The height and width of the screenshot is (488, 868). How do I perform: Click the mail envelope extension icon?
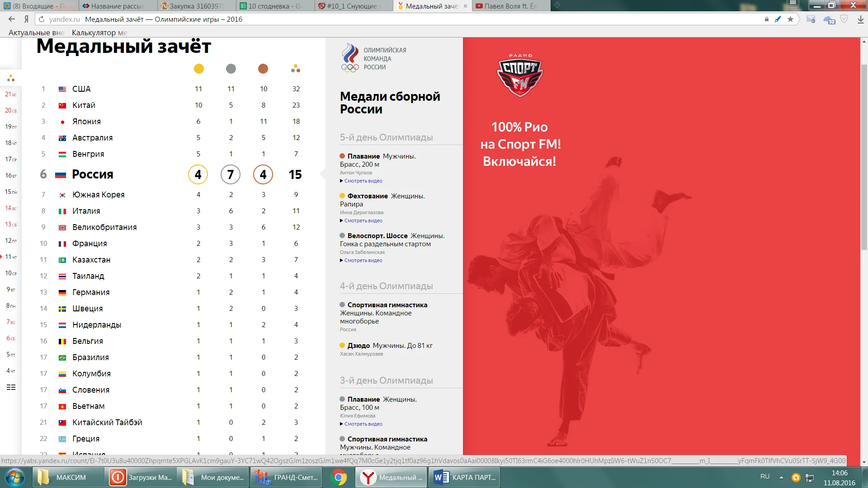[x=811, y=19]
